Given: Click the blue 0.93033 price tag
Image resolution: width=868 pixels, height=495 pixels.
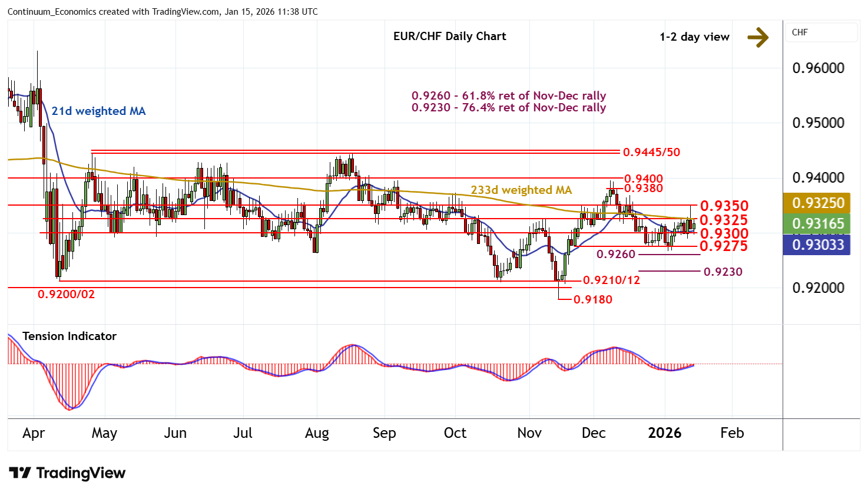Looking at the screenshot, I should click(817, 245).
